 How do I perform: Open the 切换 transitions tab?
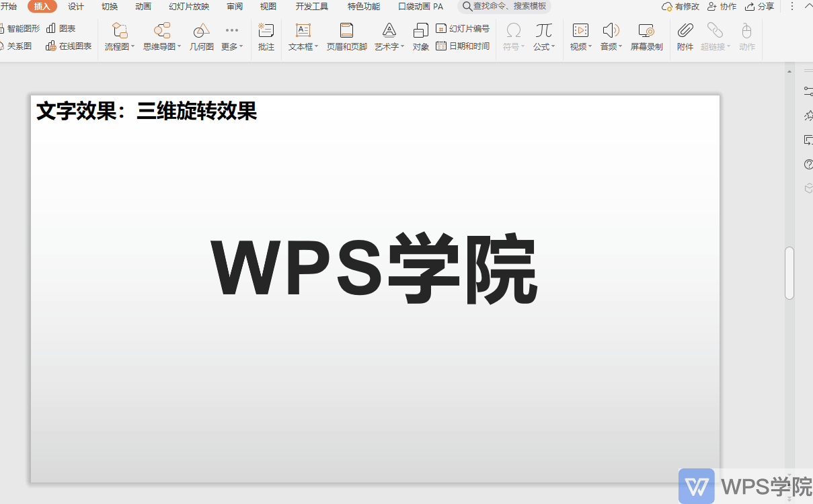click(x=110, y=7)
